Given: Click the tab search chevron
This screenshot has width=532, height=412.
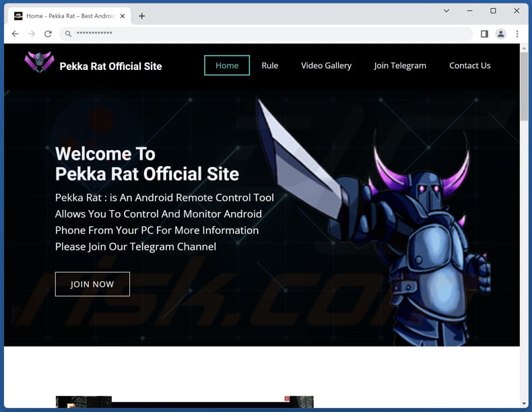Looking at the screenshot, I should tap(446, 11).
